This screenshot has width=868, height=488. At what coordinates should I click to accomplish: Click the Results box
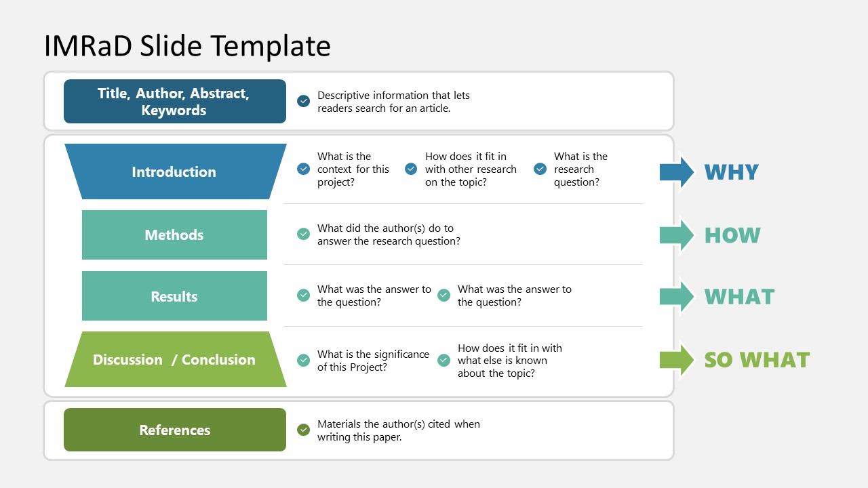coord(174,296)
